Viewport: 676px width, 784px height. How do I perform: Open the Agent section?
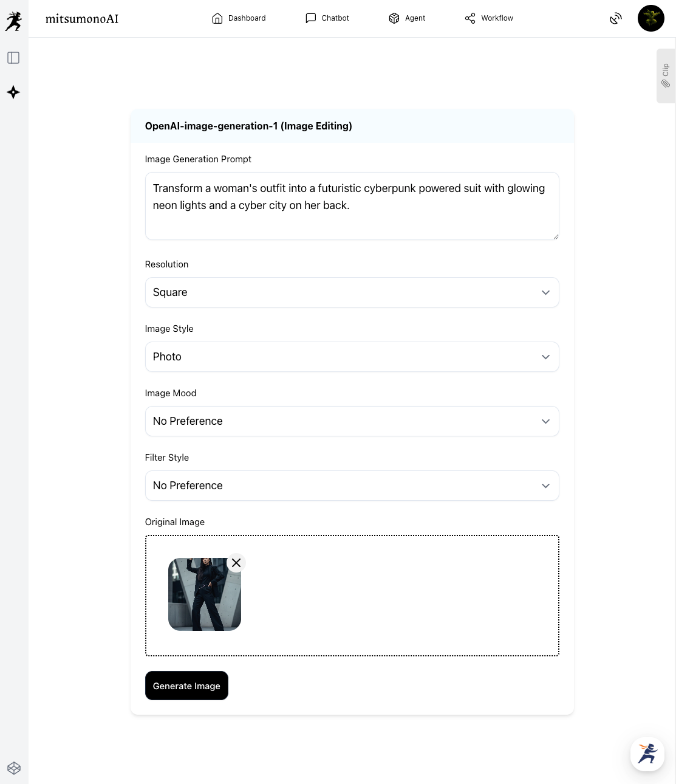tap(407, 18)
